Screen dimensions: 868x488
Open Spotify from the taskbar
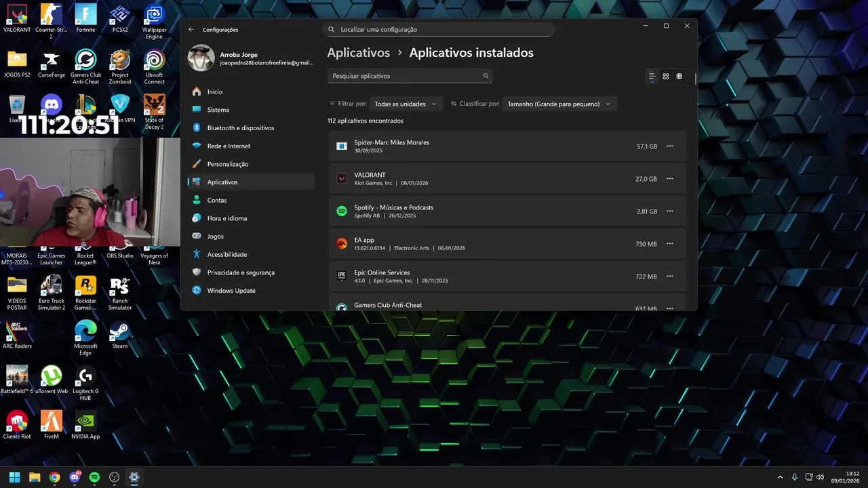coord(94,477)
